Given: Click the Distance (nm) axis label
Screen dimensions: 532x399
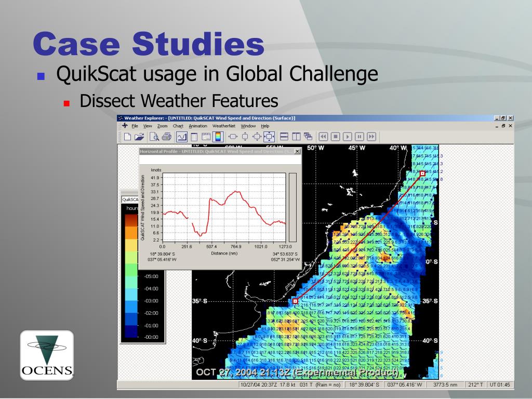Looking at the screenshot, I should click(224, 254).
